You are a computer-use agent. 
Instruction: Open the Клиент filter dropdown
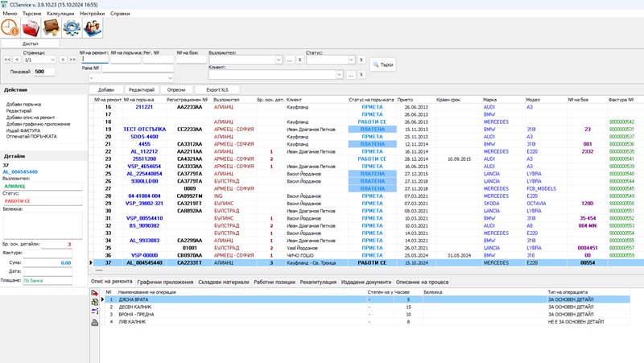pyautogui.click(x=339, y=75)
